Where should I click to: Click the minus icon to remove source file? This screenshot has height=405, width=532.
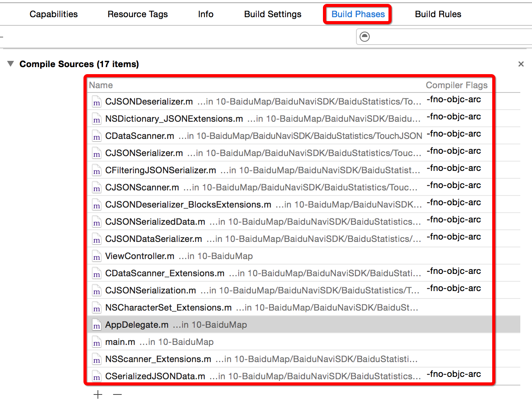tap(117, 394)
